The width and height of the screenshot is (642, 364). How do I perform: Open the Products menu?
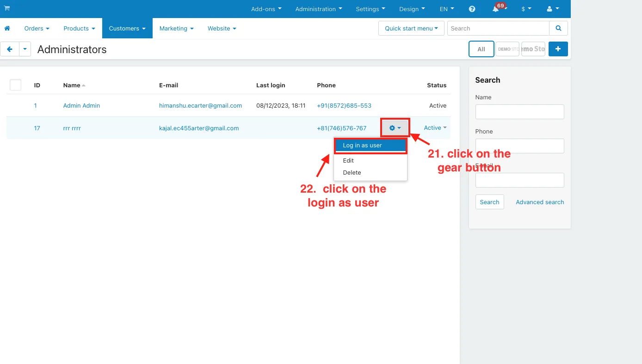pos(79,28)
